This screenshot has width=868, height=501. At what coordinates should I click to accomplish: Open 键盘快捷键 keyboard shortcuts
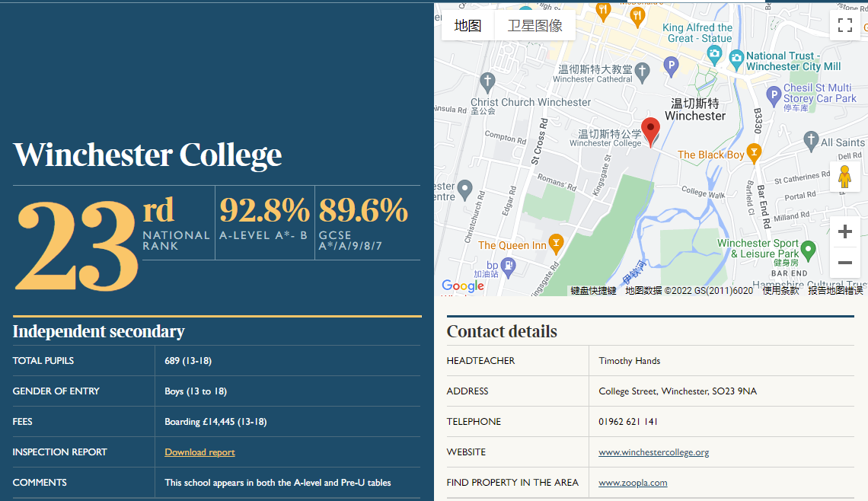click(593, 291)
